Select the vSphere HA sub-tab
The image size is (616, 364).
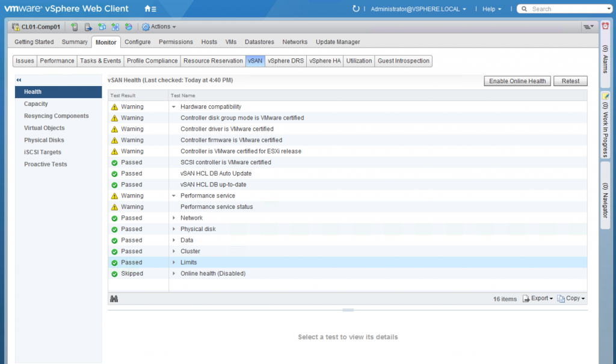pyautogui.click(x=325, y=61)
